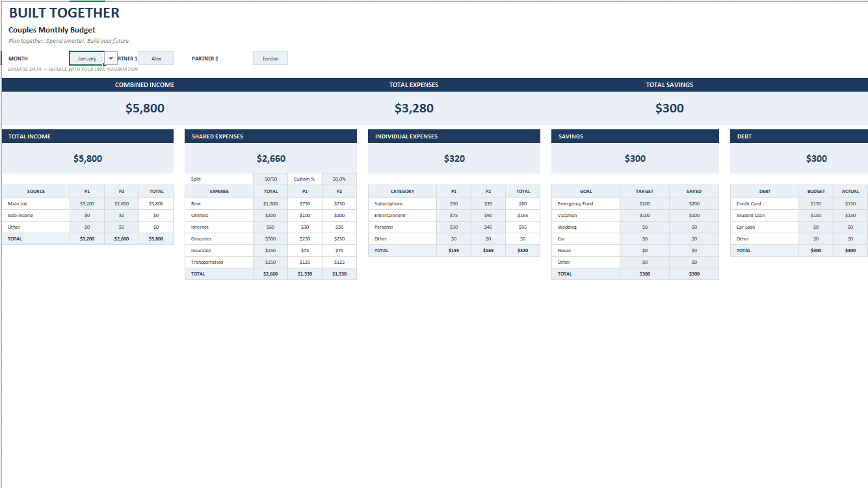Image resolution: width=868 pixels, height=488 pixels.
Task: Select the Partner 2 name cell Jordan
Action: click(270, 58)
